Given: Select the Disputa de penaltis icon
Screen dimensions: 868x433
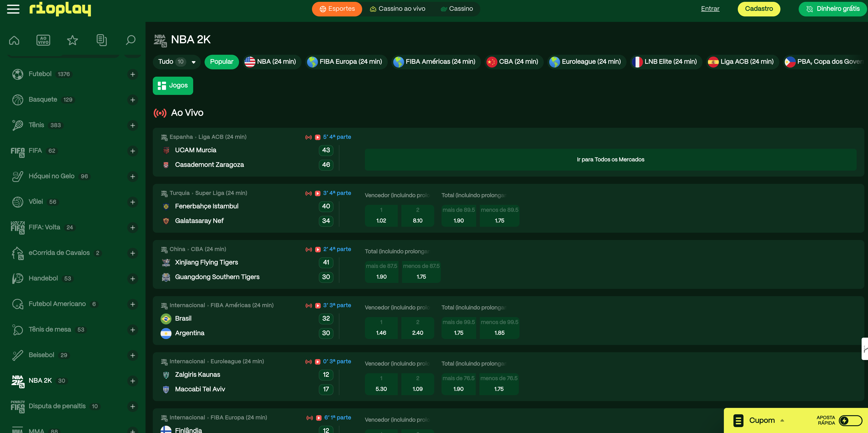Looking at the screenshot, I should tap(18, 407).
